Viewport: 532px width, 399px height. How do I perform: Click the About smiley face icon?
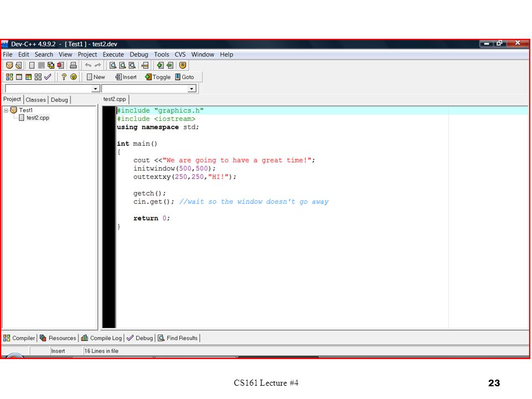[73, 77]
